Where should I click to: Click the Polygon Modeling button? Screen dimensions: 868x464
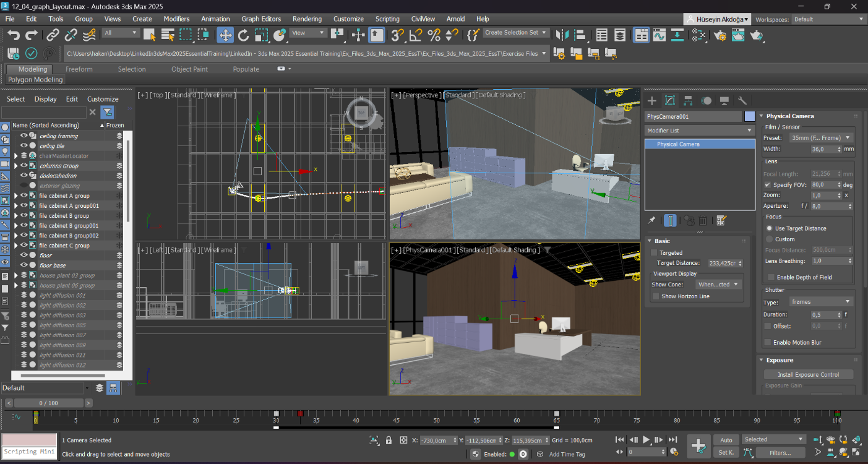[x=35, y=80]
